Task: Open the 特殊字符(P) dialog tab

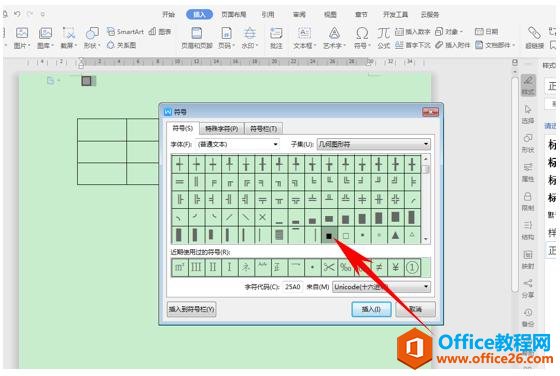Action: [x=221, y=129]
